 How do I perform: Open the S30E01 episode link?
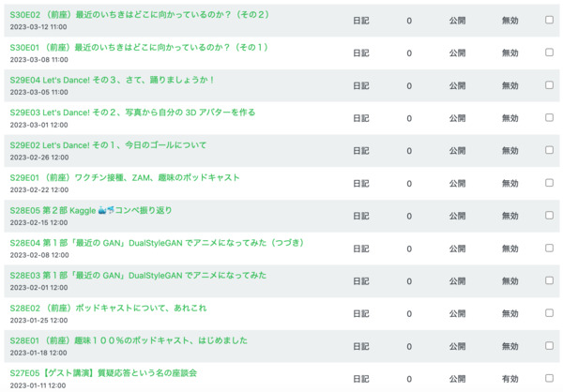pyautogui.click(x=139, y=48)
